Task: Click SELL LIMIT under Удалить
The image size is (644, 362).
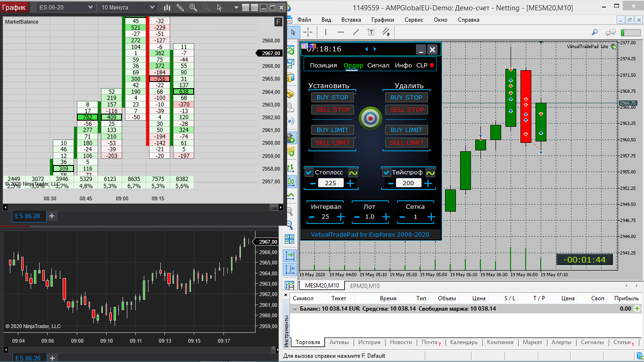Action: 407,142
